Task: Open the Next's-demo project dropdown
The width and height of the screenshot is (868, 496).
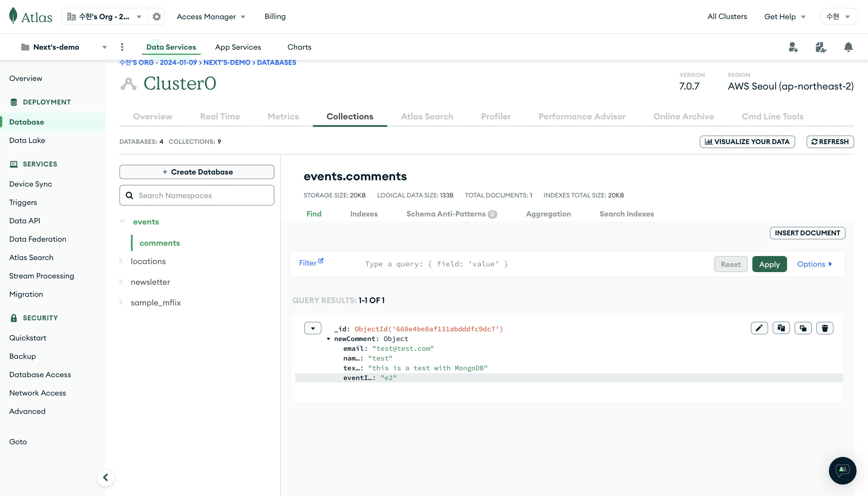Action: coord(64,47)
